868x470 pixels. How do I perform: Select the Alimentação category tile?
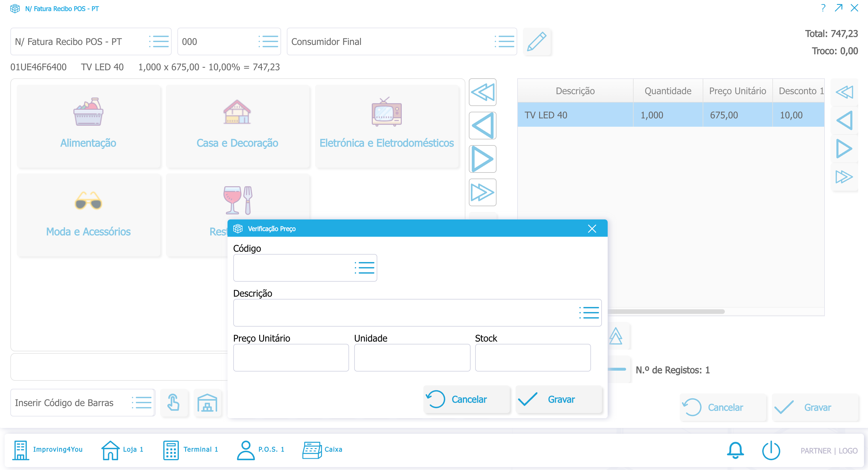click(88, 126)
